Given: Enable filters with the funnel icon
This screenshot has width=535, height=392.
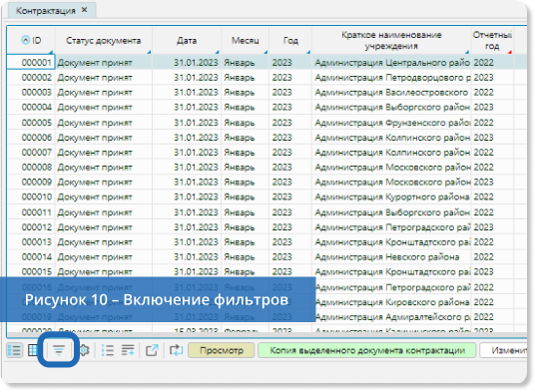Looking at the screenshot, I should pyautogui.click(x=58, y=350).
